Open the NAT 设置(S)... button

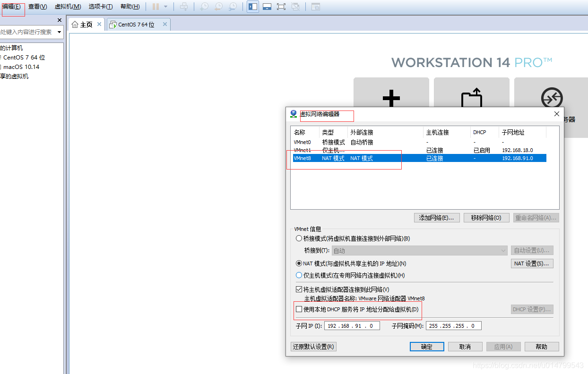click(532, 263)
